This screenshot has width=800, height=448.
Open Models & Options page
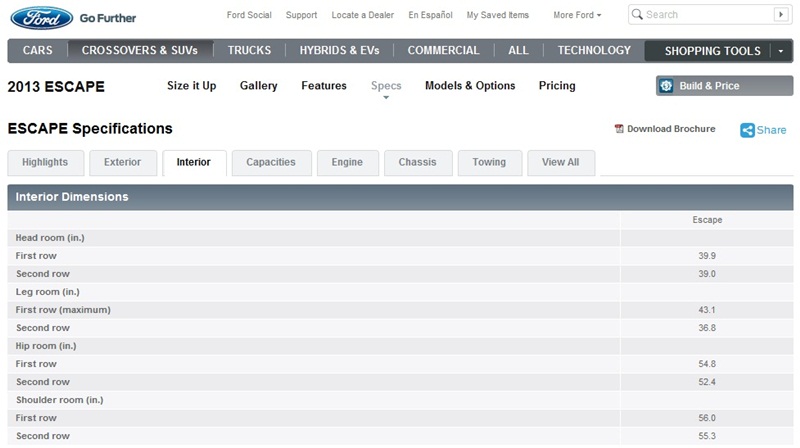coord(470,86)
